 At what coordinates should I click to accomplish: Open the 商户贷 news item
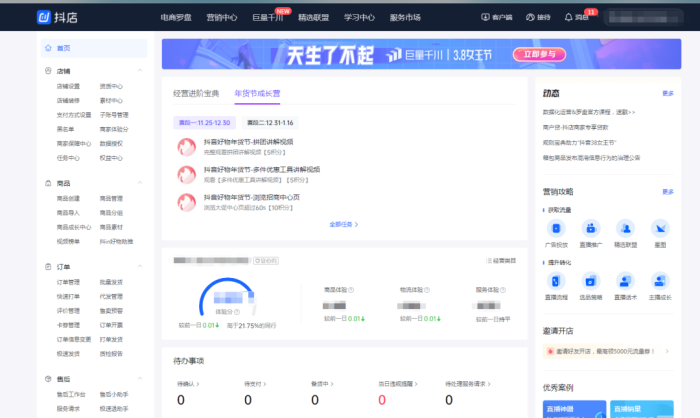click(x=575, y=127)
